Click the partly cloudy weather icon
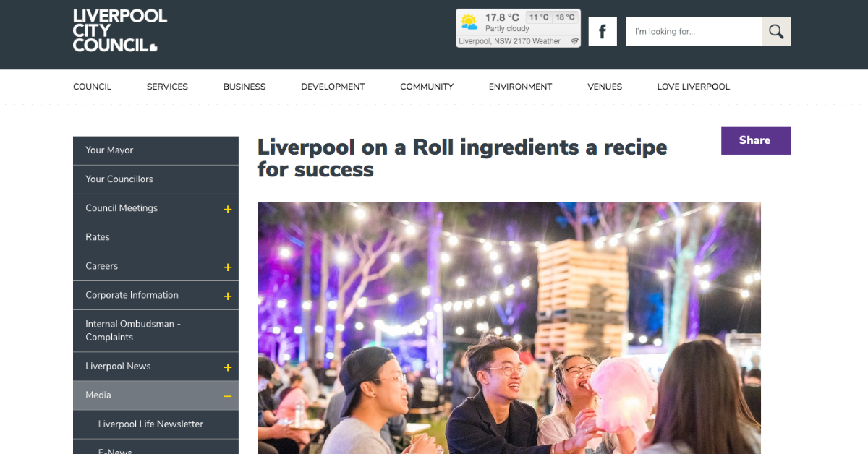The width and height of the screenshot is (868, 454). pyautogui.click(x=469, y=22)
